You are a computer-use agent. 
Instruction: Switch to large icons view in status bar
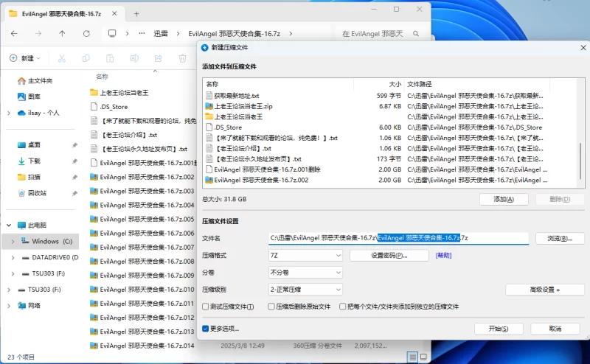pos(423,357)
